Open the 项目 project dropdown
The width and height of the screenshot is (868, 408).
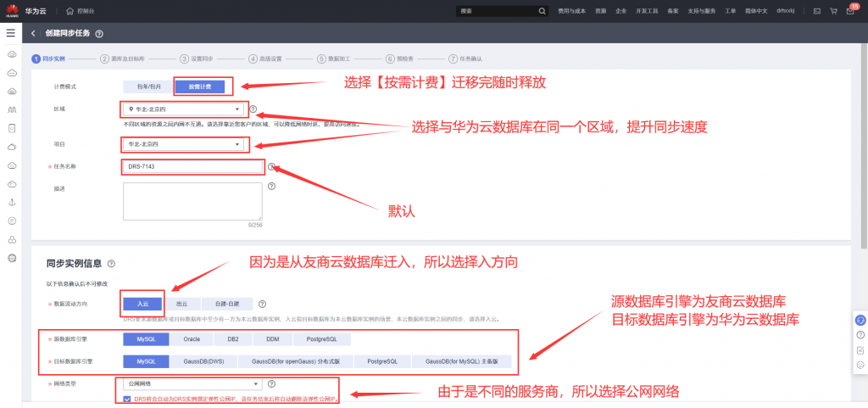[184, 144]
